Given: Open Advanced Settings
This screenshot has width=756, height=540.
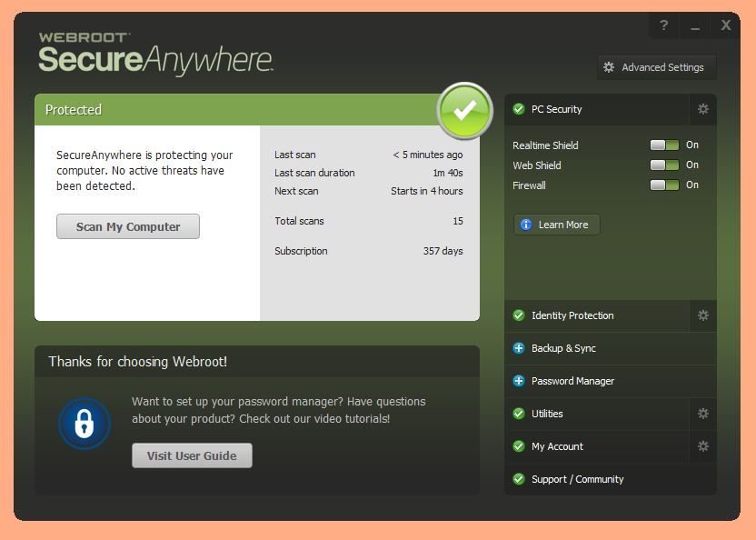Looking at the screenshot, I should pos(657,67).
